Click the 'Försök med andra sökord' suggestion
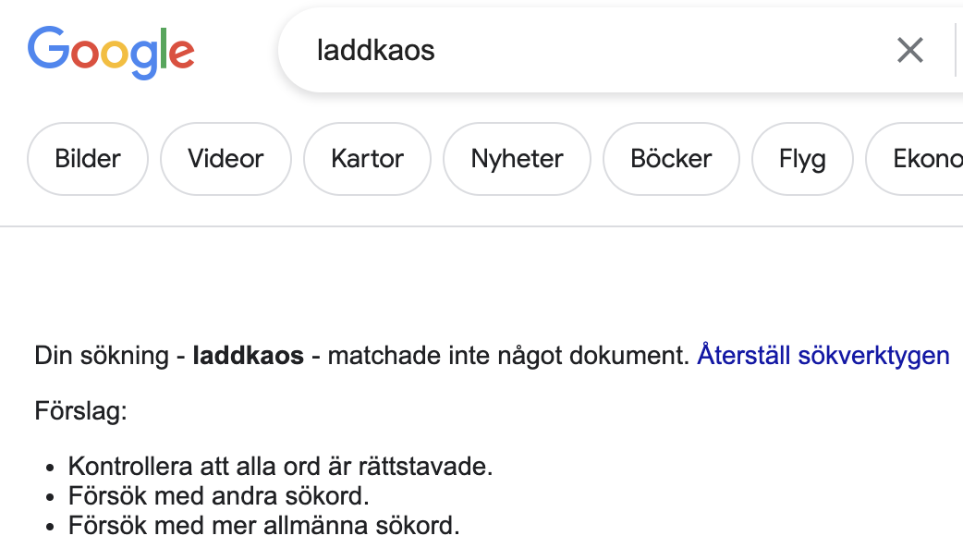The width and height of the screenshot is (963, 560). 219,496
